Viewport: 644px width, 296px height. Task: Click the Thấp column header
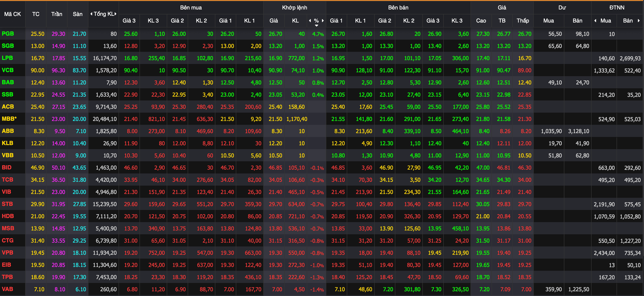(523, 21)
